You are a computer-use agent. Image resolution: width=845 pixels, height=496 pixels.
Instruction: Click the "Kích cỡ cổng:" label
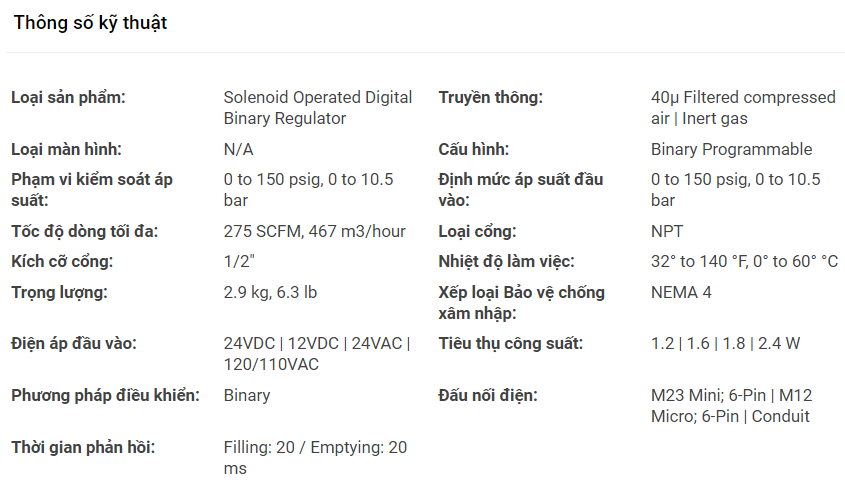point(62,262)
